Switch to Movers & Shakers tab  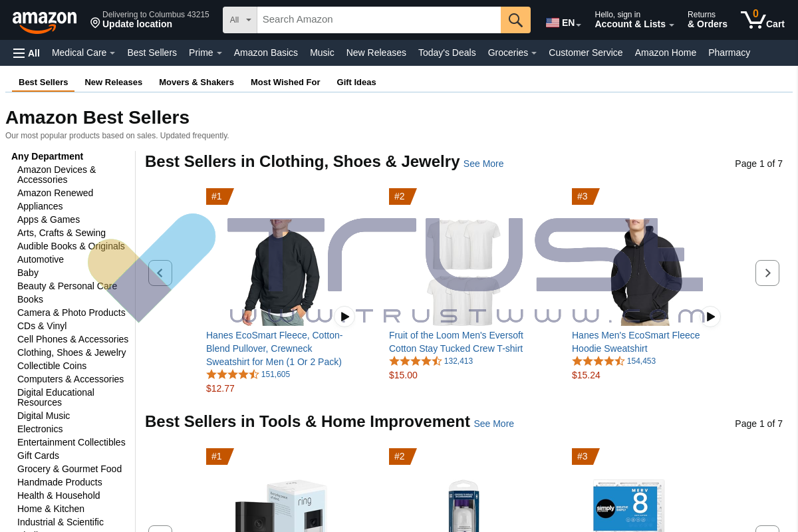tap(196, 82)
